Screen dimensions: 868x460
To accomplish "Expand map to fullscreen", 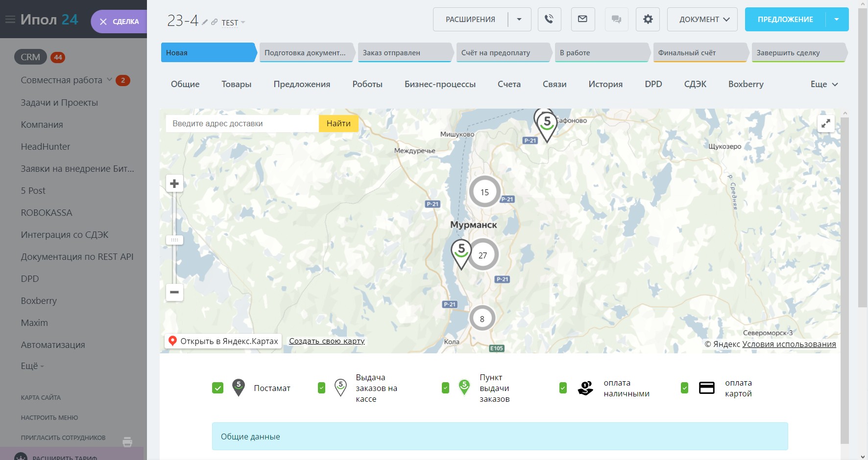I will (x=826, y=123).
